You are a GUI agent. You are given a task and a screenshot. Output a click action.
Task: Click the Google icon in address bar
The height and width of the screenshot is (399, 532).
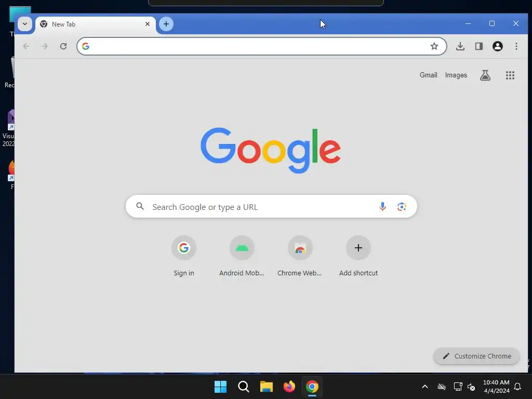pyautogui.click(x=86, y=46)
